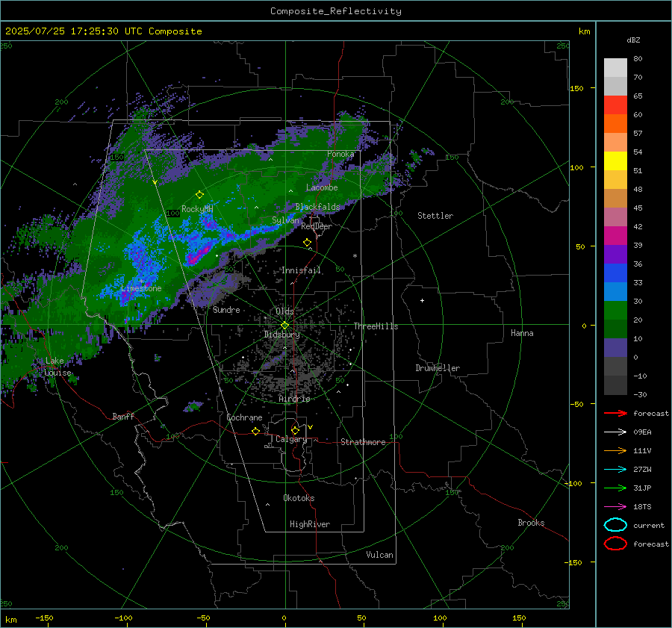Click the Cochrane label
Viewport: 672px width, 628px height.
pos(244,417)
